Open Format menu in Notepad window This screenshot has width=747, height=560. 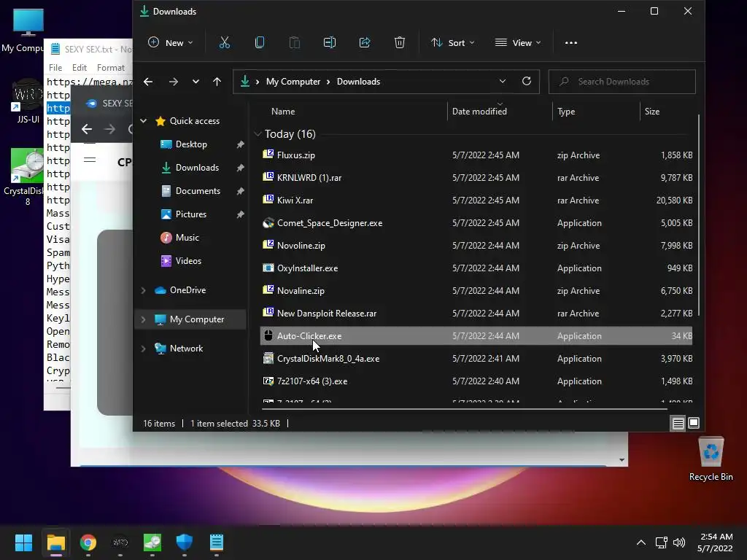111,68
